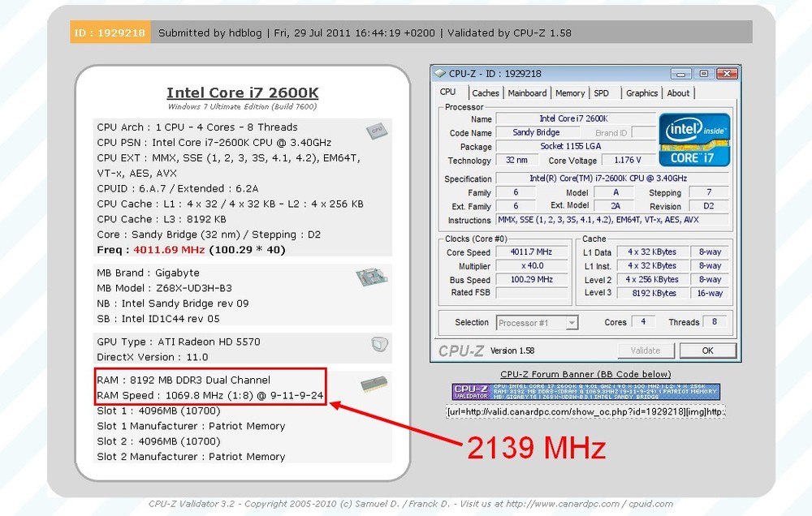Select the SPD tab
The width and height of the screenshot is (812, 516).
(602, 93)
